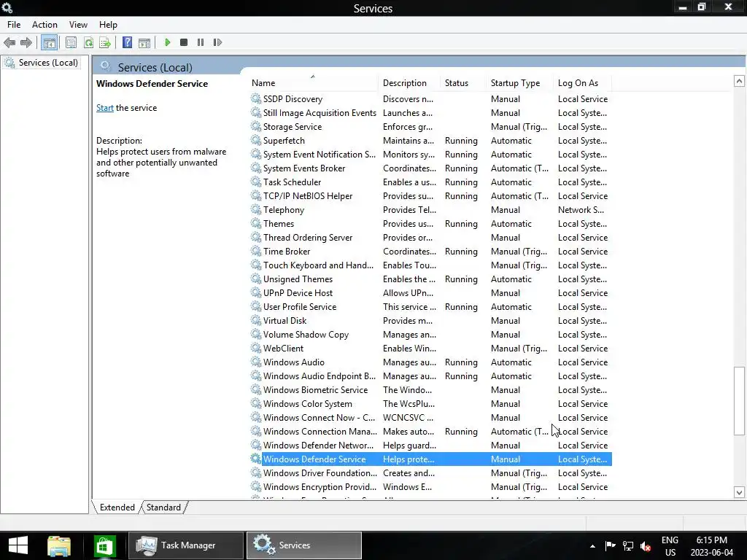This screenshot has height=560, width=747.
Task: Select the Virtual Disk service
Action: pyautogui.click(x=285, y=321)
